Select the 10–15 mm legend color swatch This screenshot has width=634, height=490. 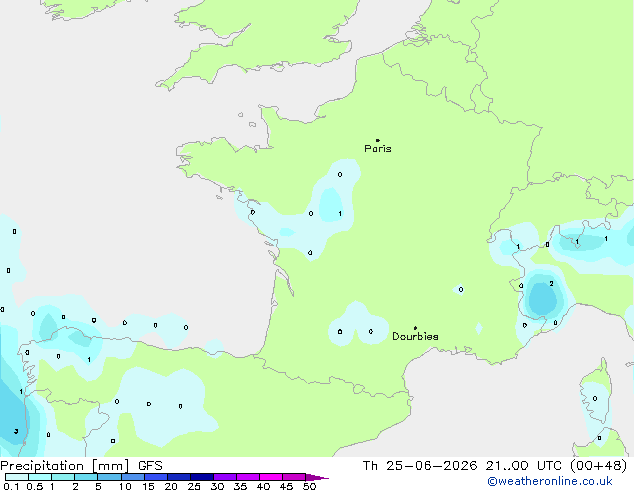click(132, 477)
